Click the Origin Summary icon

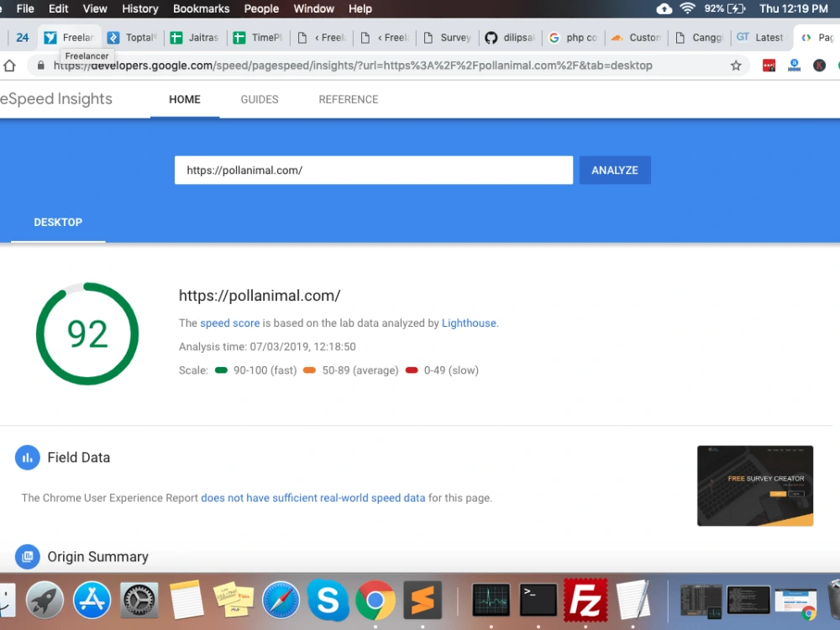coord(28,557)
